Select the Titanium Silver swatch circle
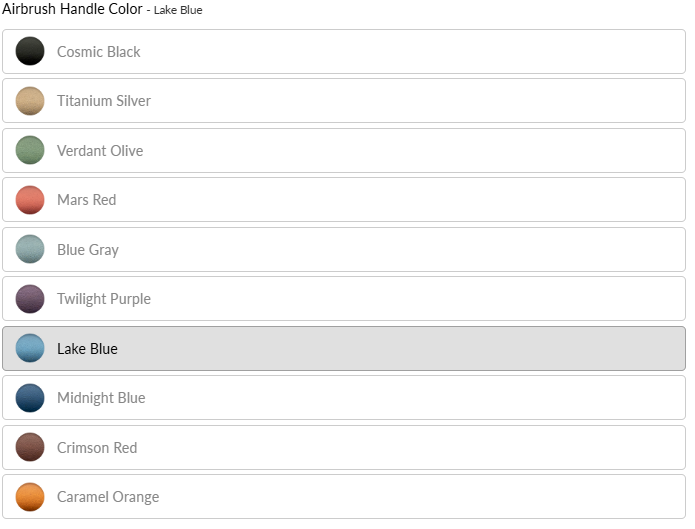This screenshot has height=529, width=695. [30, 101]
